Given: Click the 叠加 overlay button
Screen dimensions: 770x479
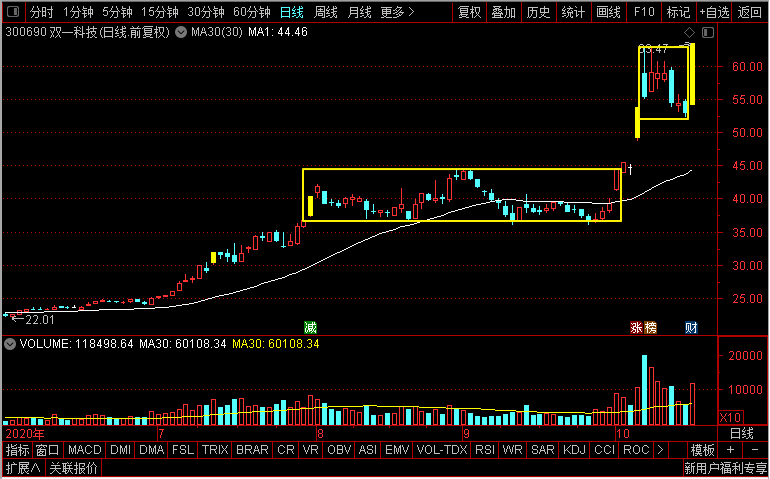Looking at the screenshot, I should click(503, 12).
